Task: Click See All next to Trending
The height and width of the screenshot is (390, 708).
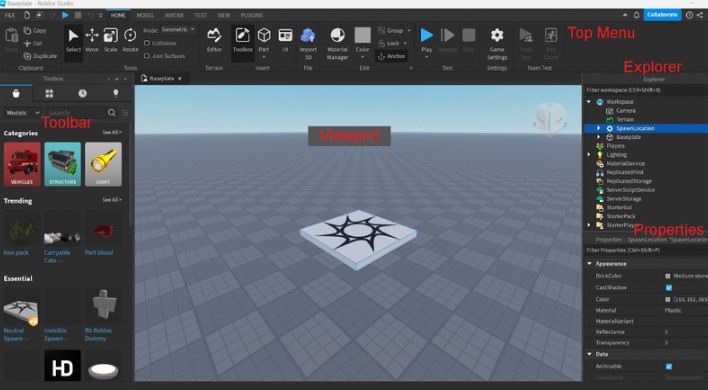Action: point(112,200)
